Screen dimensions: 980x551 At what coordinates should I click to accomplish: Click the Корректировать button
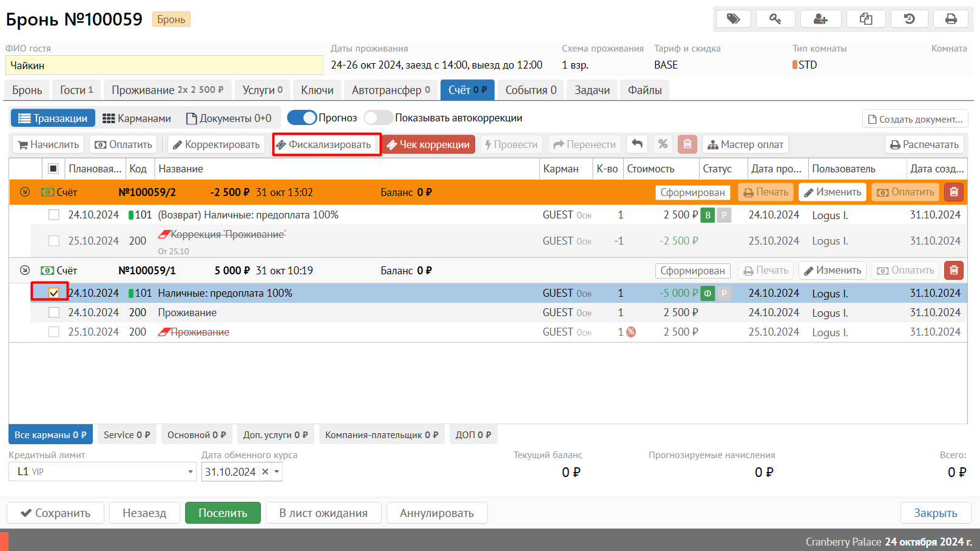(217, 144)
